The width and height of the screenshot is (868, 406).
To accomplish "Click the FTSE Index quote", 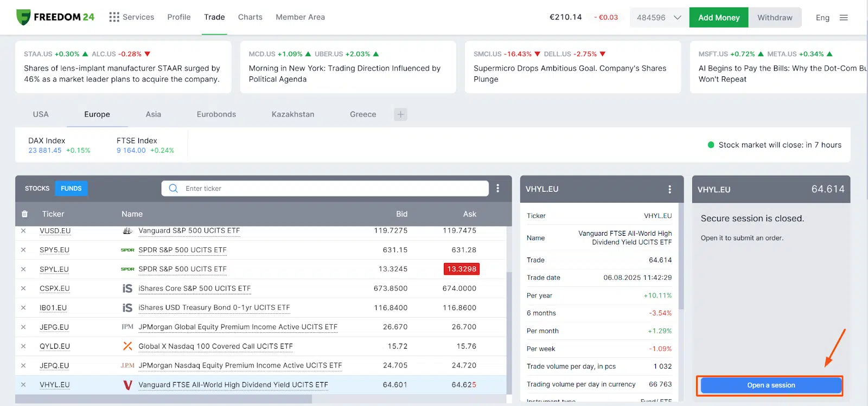I will tap(145, 145).
